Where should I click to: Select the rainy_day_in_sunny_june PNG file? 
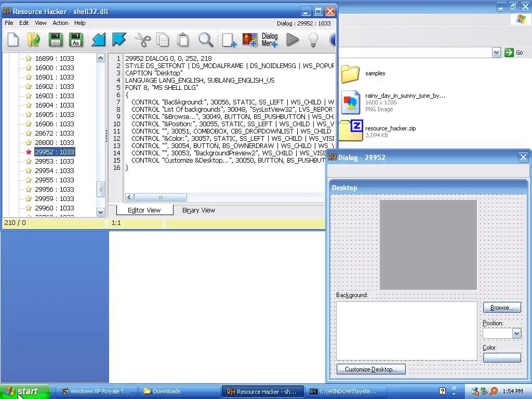(x=394, y=102)
